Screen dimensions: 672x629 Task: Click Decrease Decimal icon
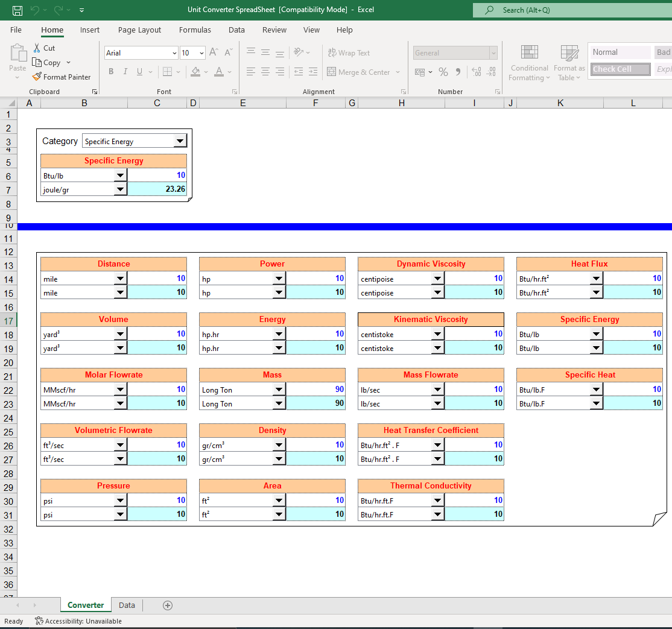click(491, 72)
